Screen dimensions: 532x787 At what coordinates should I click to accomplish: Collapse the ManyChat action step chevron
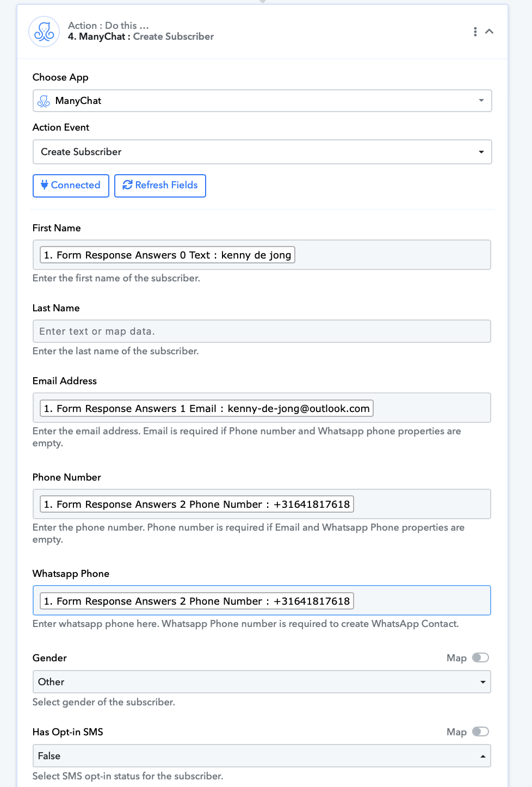490,32
